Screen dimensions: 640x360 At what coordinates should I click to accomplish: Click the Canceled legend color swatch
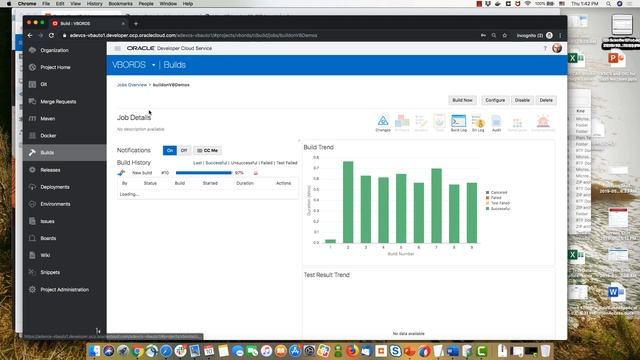tap(487, 192)
